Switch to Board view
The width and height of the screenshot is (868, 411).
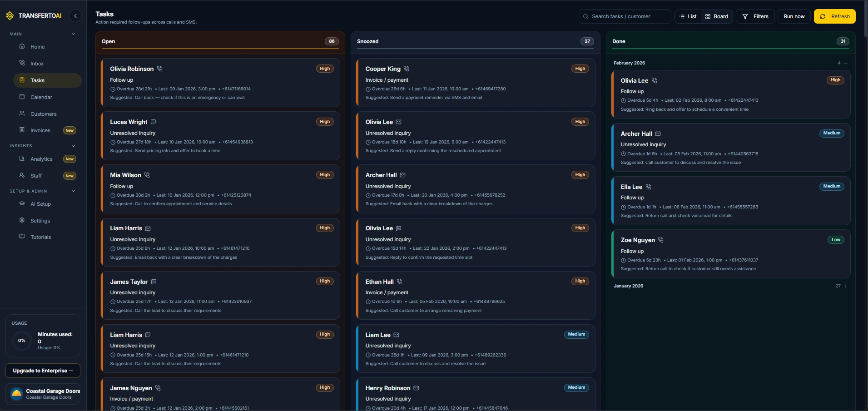click(x=716, y=16)
